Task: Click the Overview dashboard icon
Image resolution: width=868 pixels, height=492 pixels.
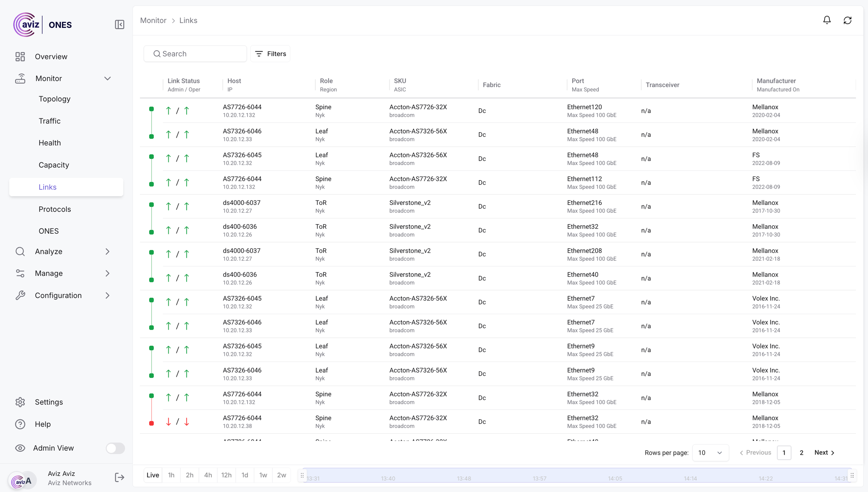Action: click(x=20, y=57)
